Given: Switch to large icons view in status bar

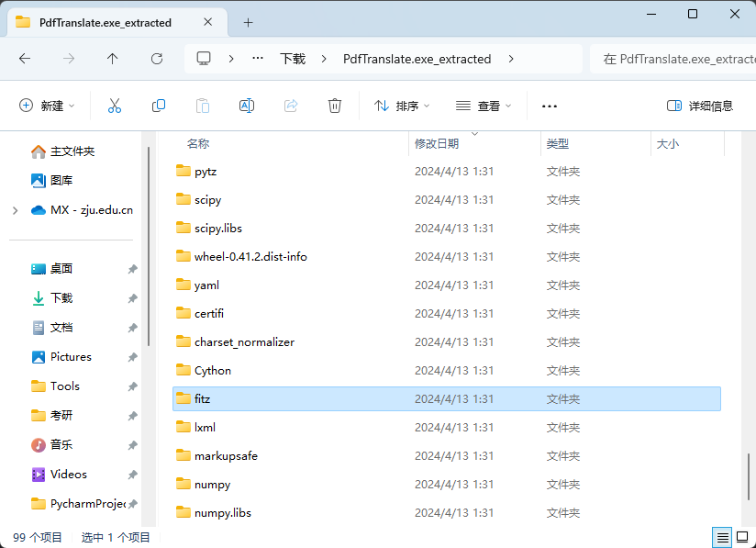Looking at the screenshot, I should click(742, 537).
